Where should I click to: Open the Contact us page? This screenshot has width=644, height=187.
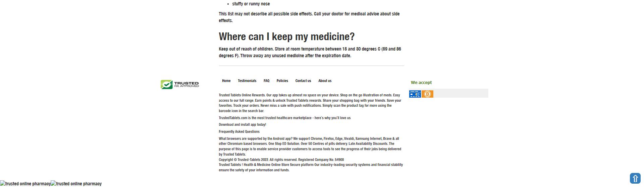(303, 81)
